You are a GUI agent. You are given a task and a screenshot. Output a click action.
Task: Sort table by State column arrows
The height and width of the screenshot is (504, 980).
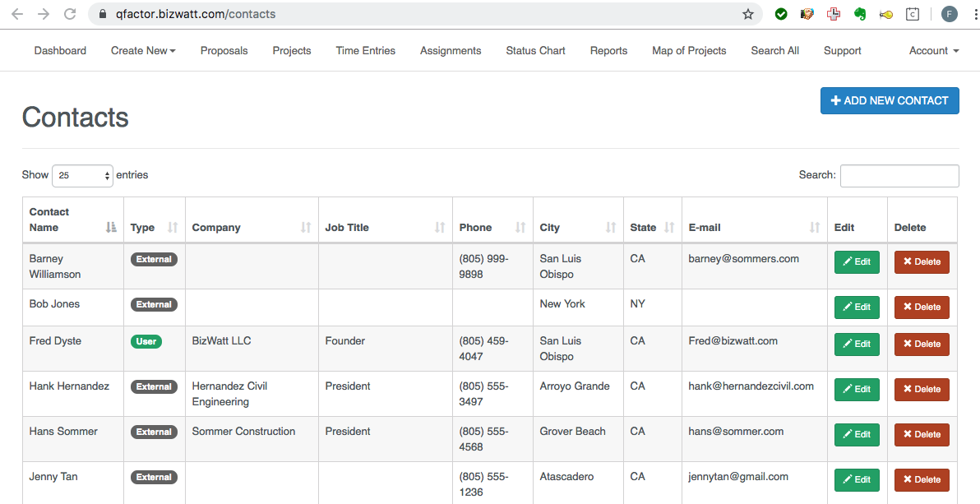pos(669,228)
